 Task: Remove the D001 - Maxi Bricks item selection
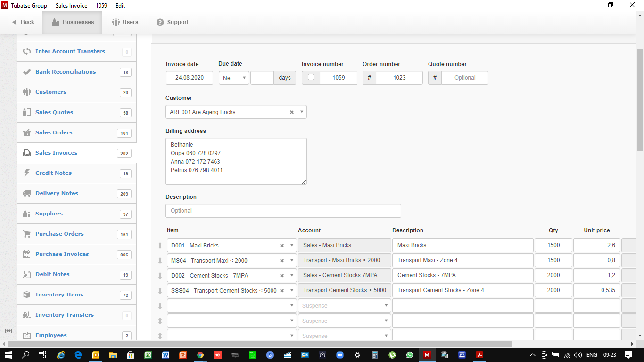[282, 246]
